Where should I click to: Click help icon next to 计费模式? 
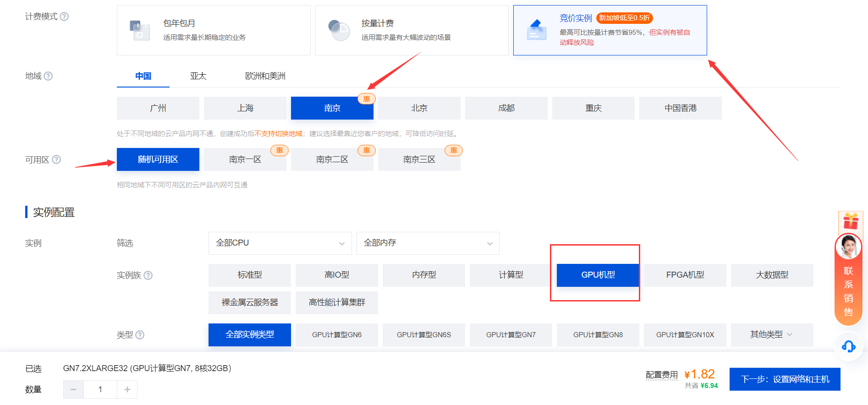click(x=65, y=16)
